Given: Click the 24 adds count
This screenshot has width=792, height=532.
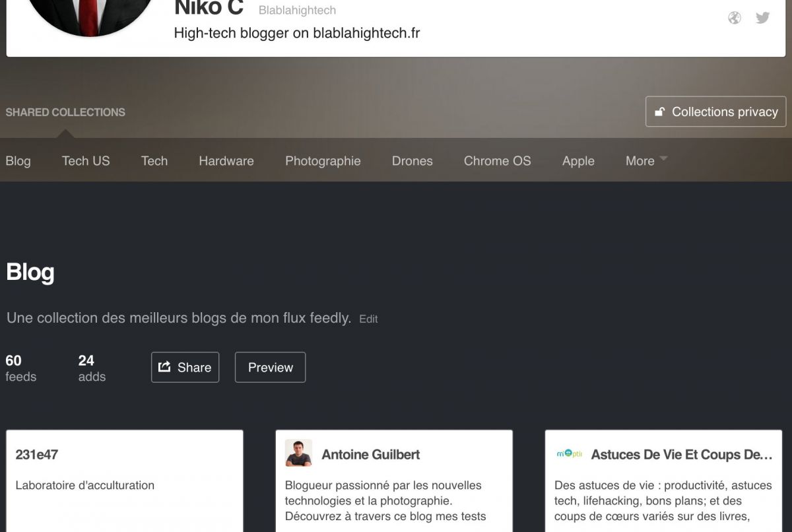Looking at the screenshot, I should tap(92, 368).
